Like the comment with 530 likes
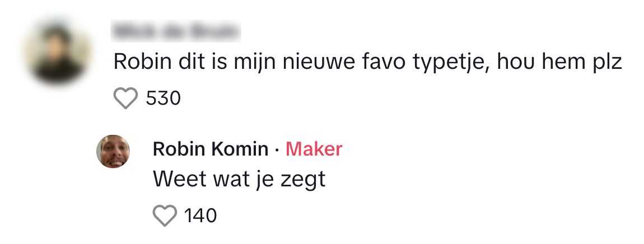The width and height of the screenshot is (644, 244). tap(125, 98)
